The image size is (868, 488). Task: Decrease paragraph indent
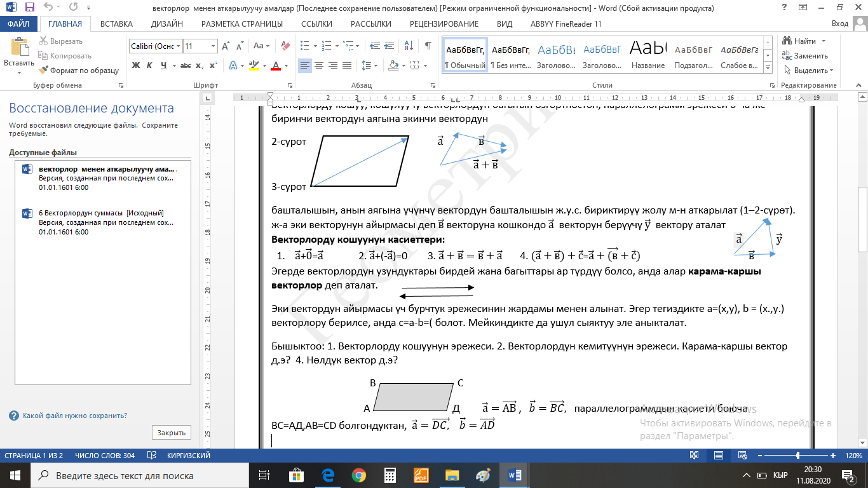pyautogui.click(x=374, y=46)
